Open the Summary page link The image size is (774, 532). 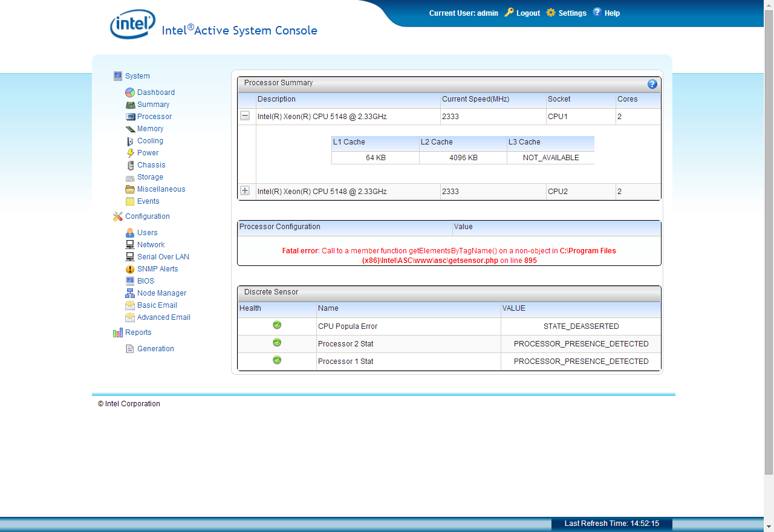tap(154, 105)
